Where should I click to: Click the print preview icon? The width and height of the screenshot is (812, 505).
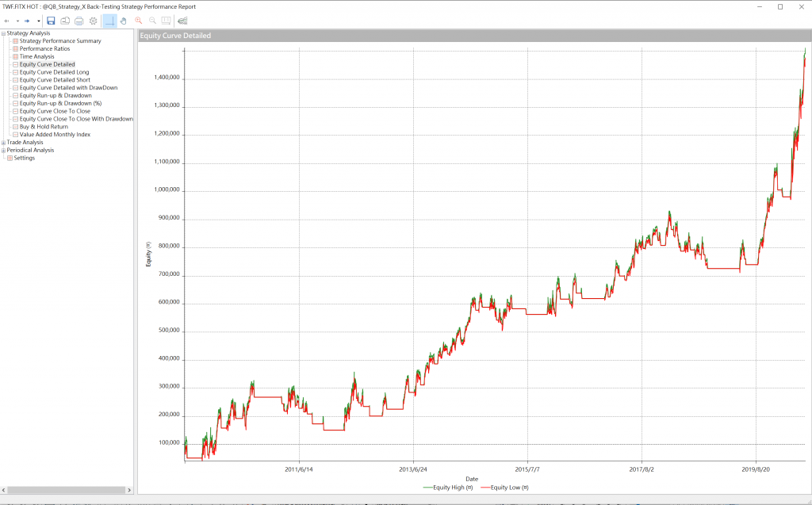[x=65, y=21]
